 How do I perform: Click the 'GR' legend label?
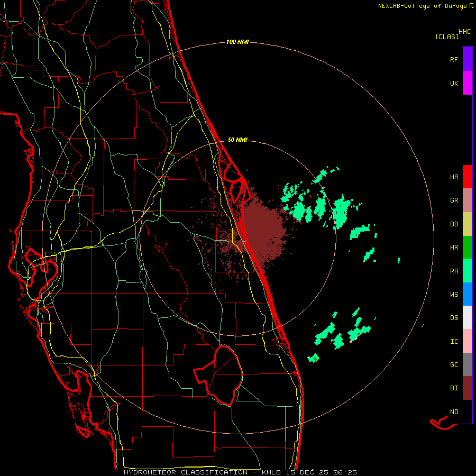(454, 200)
